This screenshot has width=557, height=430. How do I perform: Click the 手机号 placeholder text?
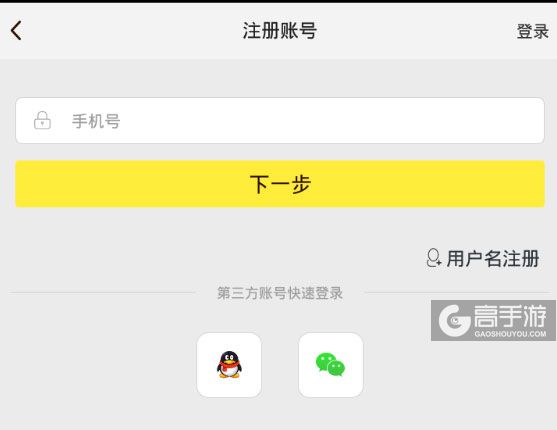tap(96, 121)
